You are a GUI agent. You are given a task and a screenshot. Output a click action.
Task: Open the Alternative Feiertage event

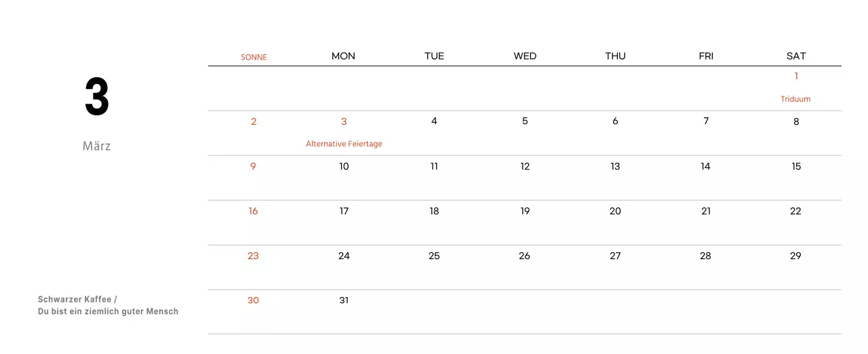coord(344,144)
